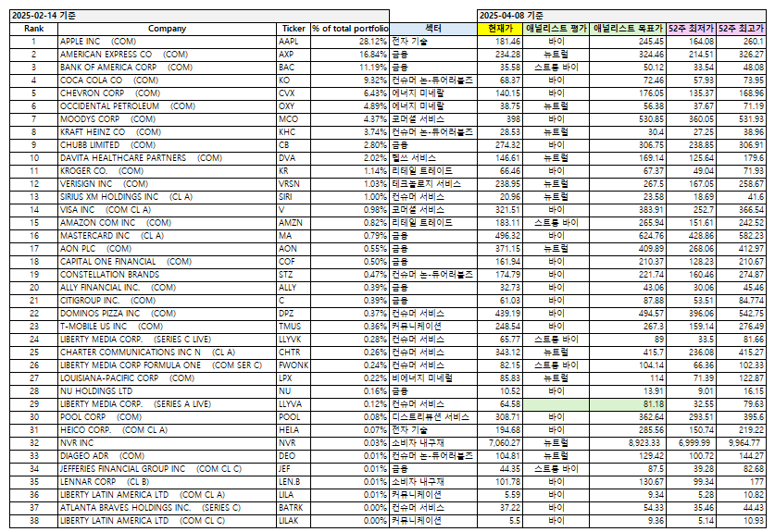Screen dimensions: 775x532
Task: Click the 'LOUISIANA-PACIFIC CORP' cell
Action: [167, 377]
